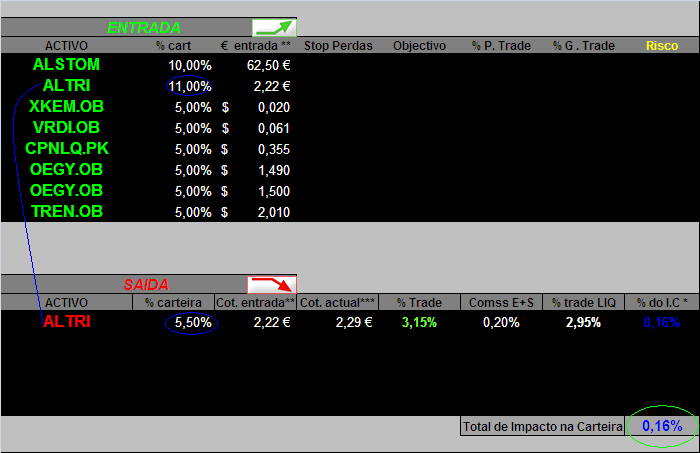700x453 pixels.
Task: Select green ALTRI in the entrada table
Action: pos(67,86)
